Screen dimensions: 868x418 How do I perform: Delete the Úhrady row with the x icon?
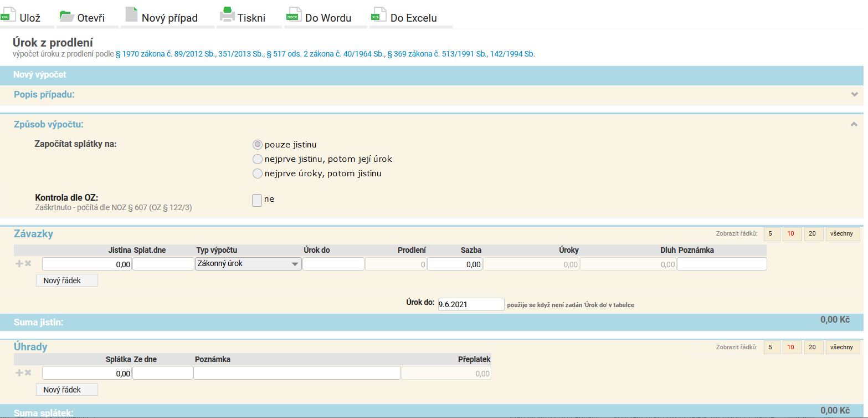click(x=28, y=373)
